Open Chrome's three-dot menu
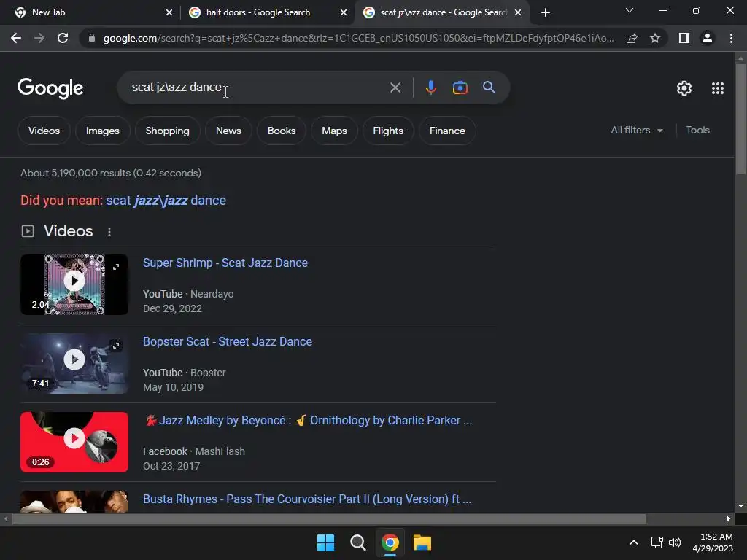The image size is (747, 560). (x=731, y=38)
